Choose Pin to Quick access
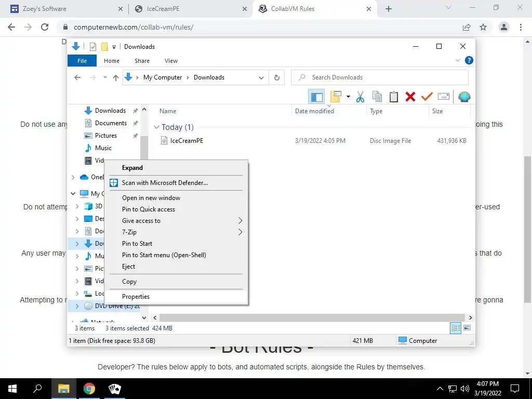Image resolution: width=532 pixels, height=399 pixels. [177, 209]
